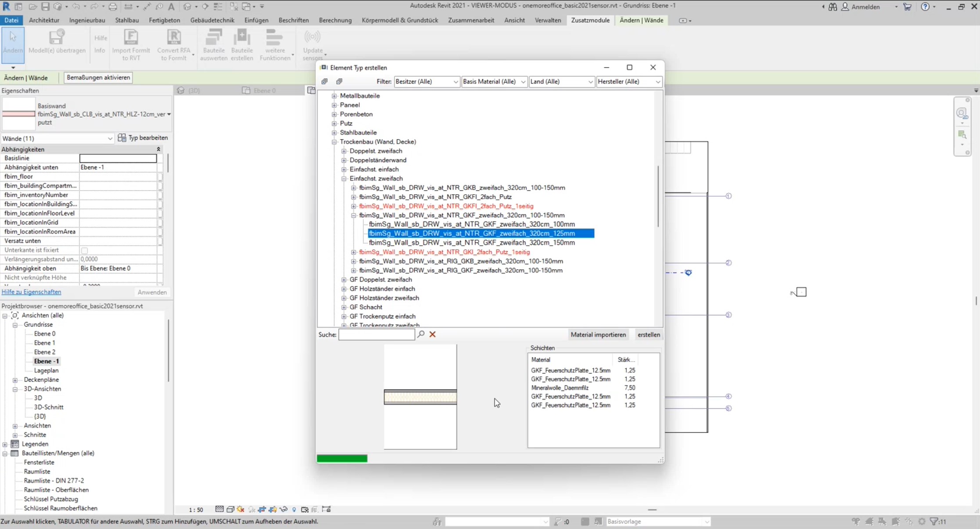Collapse the Trockenbau (Wand, Decke) tree node
Viewport: 980px width, 529px height.
tap(334, 142)
